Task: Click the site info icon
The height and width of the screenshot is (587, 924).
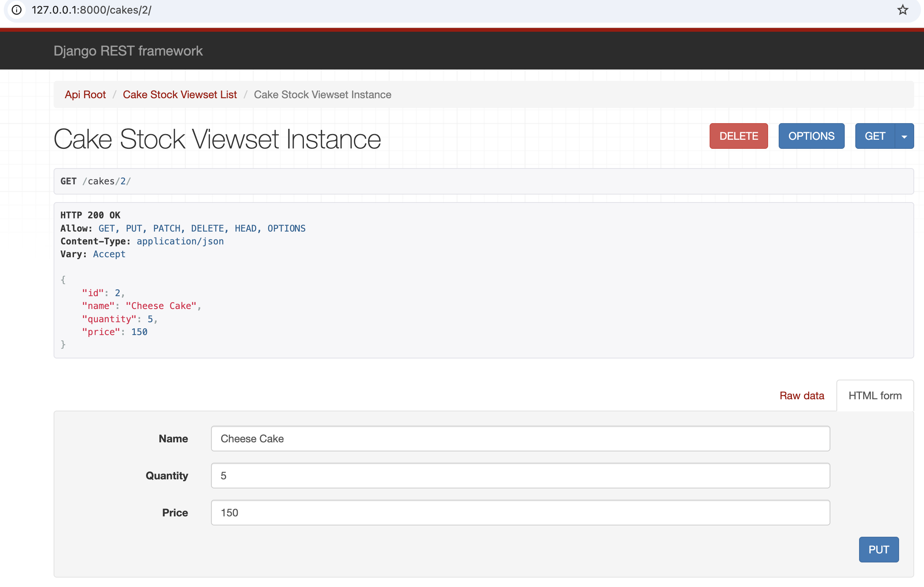Action: tap(17, 9)
